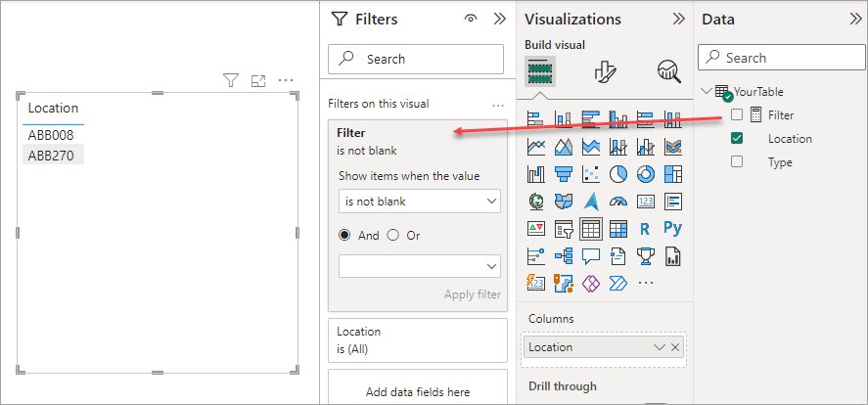868x405 pixels.
Task: Open 'Filters on this visual' ellipsis menu
Action: tap(498, 105)
